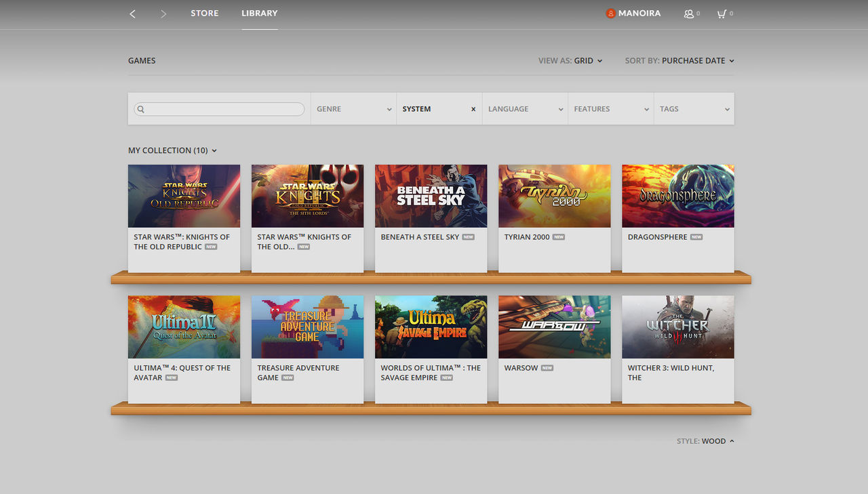This screenshot has width=868, height=494.
Task: Click the 'DRAGONSPHERE' title text
Action: coord(658,237)
